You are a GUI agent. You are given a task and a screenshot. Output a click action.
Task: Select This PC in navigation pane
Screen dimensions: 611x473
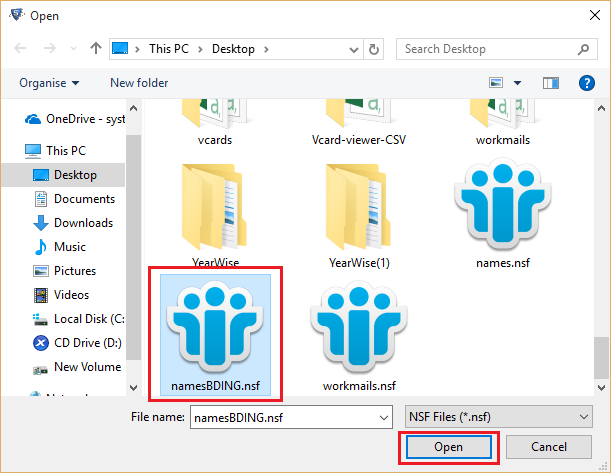click(55, 151)
